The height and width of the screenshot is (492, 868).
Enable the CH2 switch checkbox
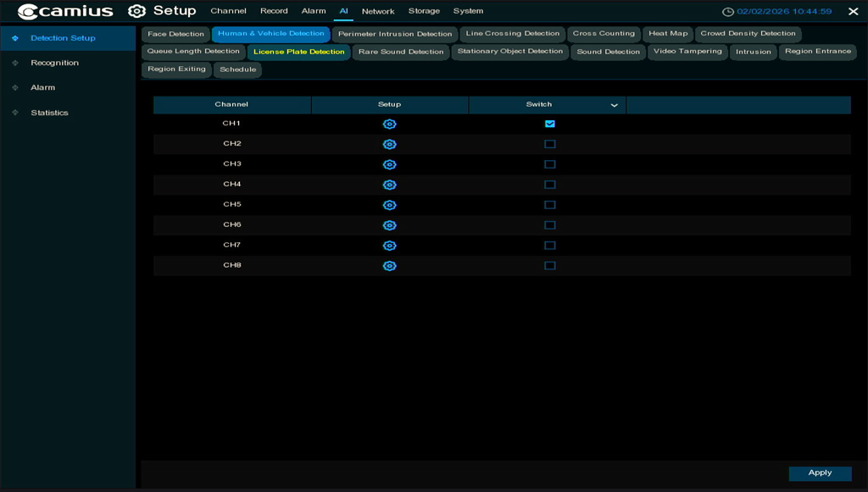[550, 145]
